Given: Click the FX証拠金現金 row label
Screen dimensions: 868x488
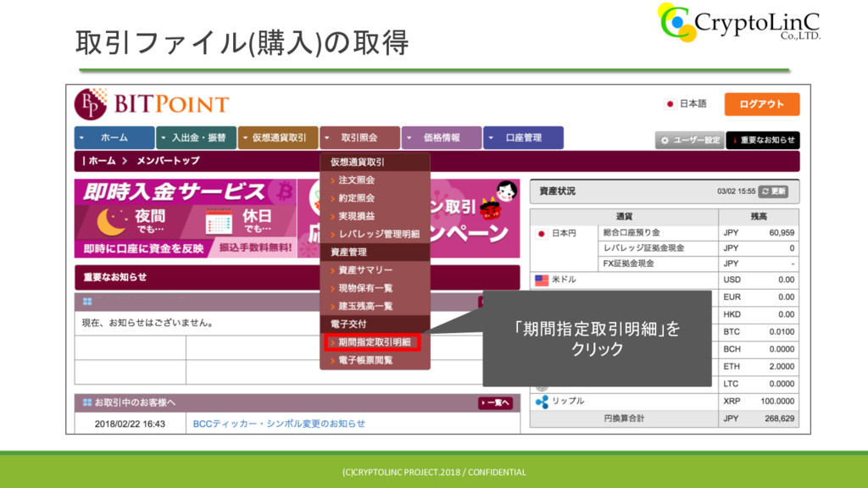Looking at the screenshot, I should pyautogui.click(x=628, y=264).
